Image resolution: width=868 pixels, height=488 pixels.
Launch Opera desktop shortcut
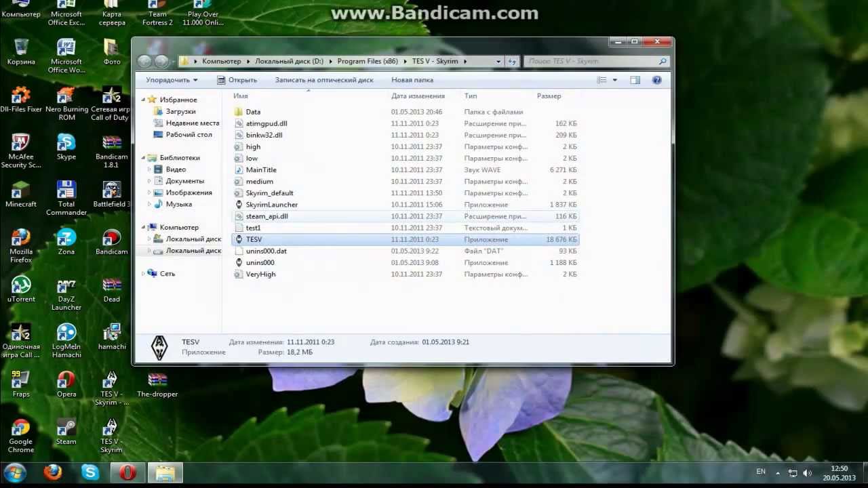point(66,384)
